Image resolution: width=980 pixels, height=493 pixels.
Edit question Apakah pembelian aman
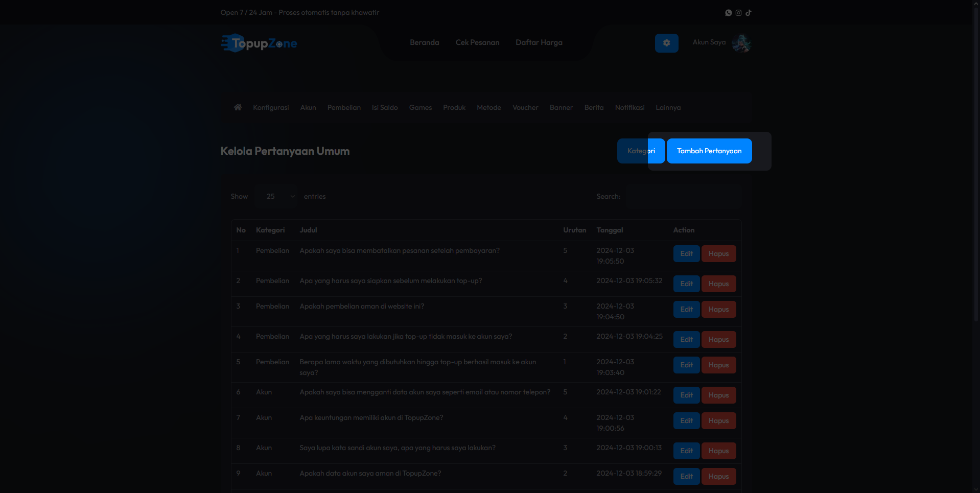tap(686, 310)
